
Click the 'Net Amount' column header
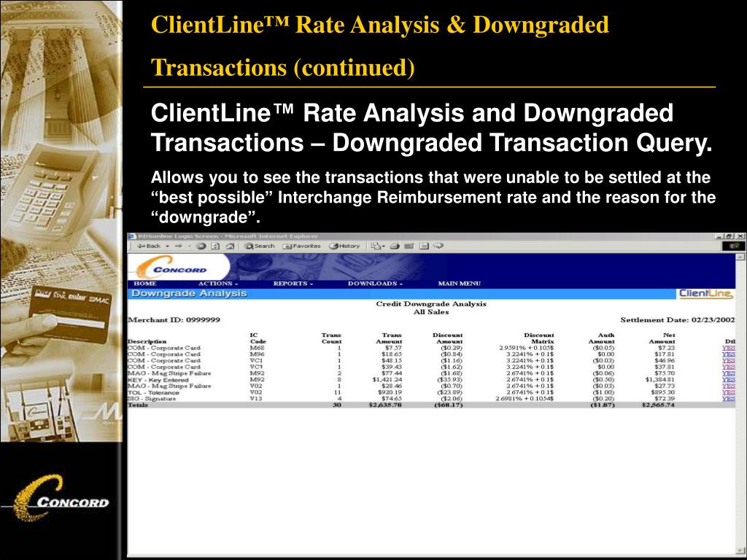(662, 338)
